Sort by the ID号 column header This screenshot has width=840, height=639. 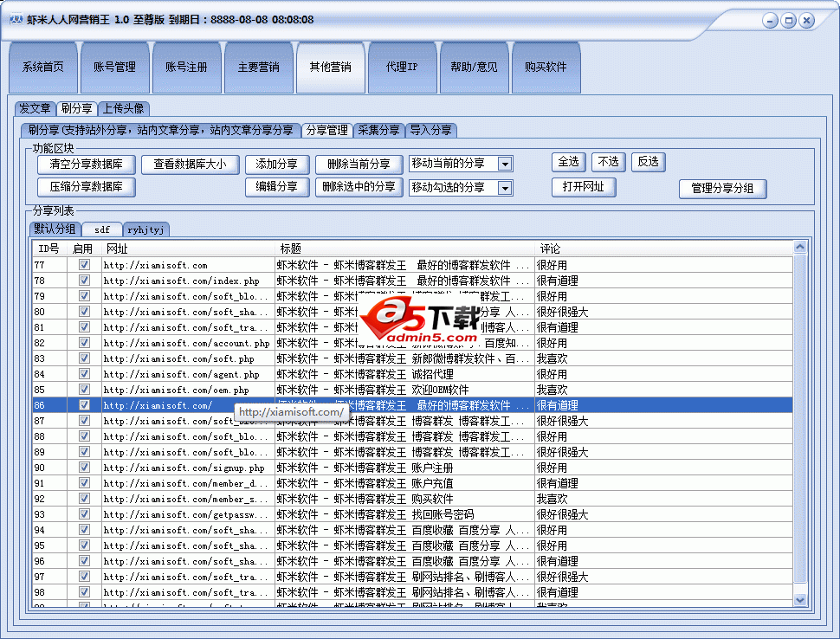[49, 248]
